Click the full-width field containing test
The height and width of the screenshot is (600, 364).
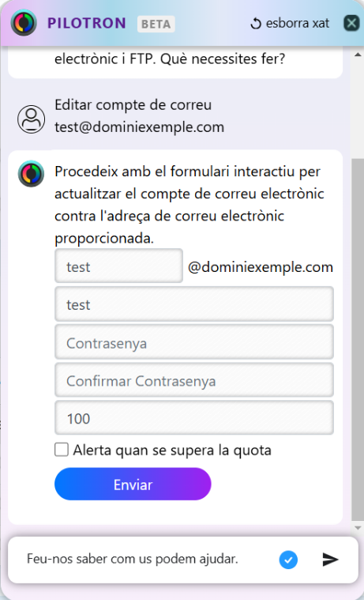tap(194, 304)
